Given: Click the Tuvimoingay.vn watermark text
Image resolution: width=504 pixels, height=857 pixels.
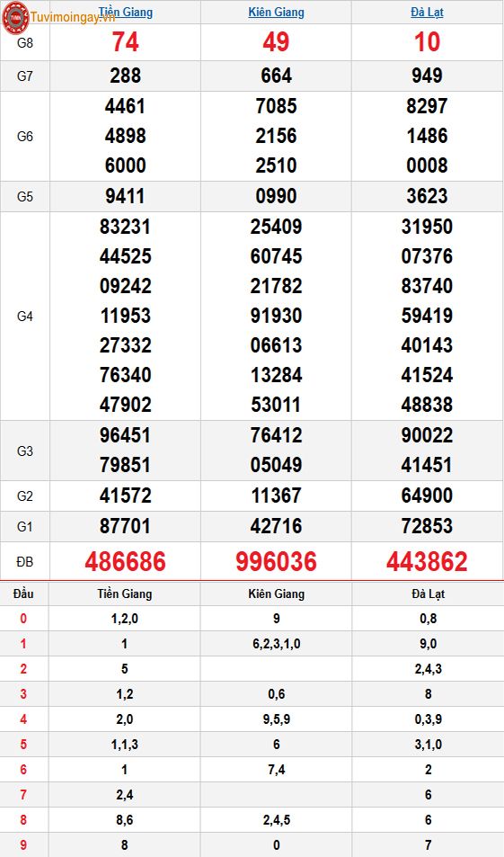Looking at the screenshot, I should click(73, 17).
